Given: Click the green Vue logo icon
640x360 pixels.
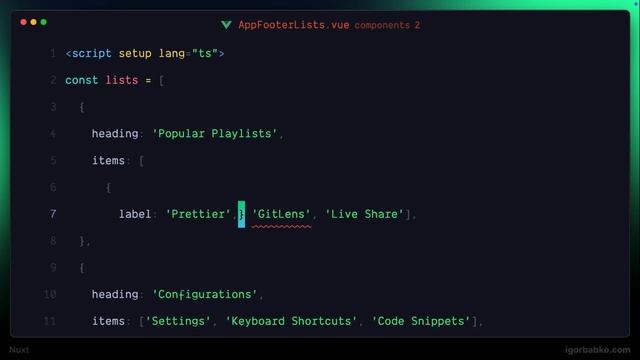Looking at the screenshot, I should [x=226, y=25].
